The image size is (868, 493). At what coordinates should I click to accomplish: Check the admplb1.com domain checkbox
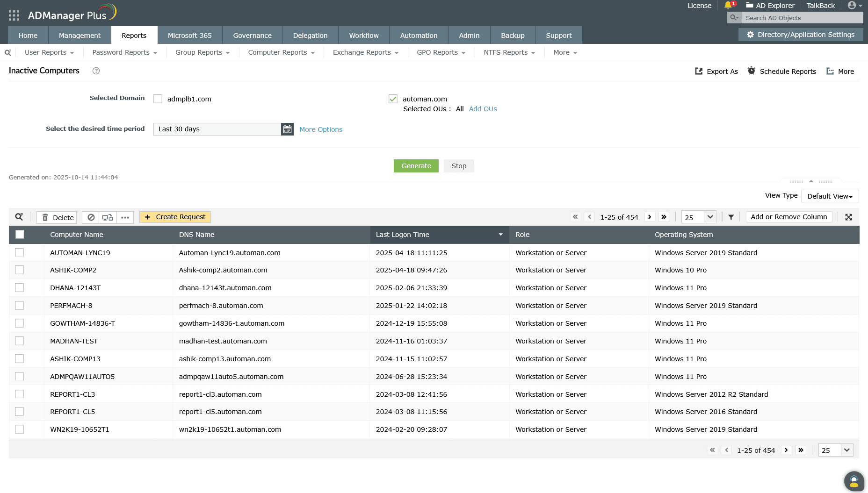[x=158, y=99]
